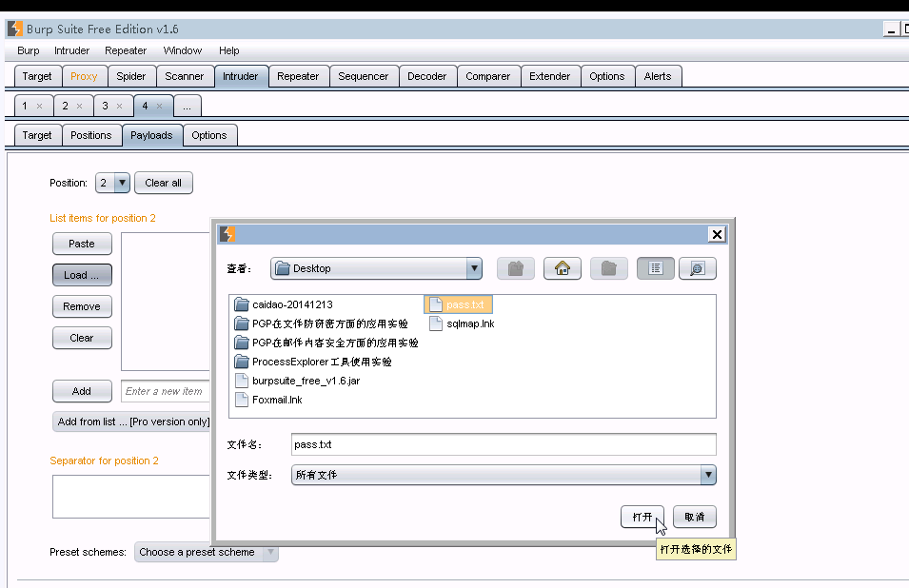
Task: Switch to the Comparer tab
Action: click(488, 76)
